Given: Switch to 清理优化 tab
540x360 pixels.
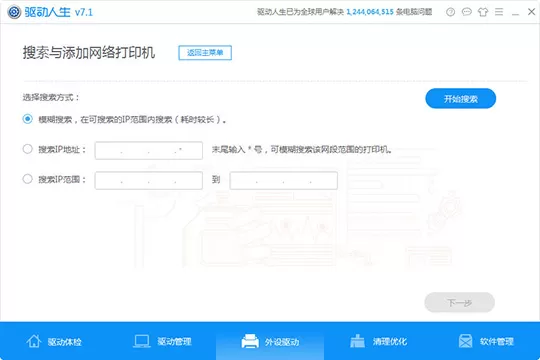Looking at the screenshot, I should coord(378,341).
